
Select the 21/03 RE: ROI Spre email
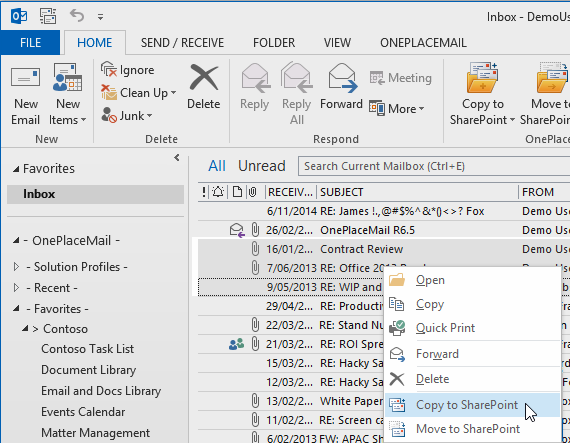pyautogui.click(x=291, y=344)
